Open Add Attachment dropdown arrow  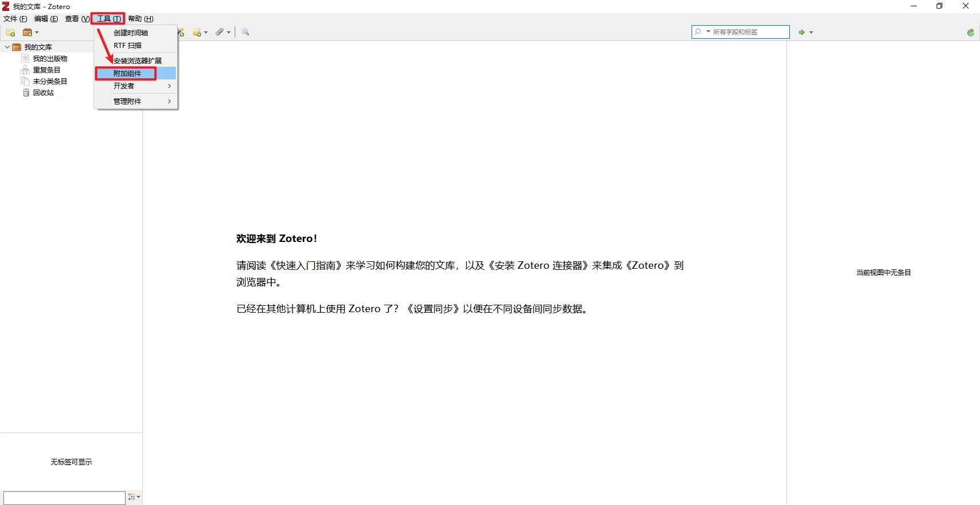point(228,33)
